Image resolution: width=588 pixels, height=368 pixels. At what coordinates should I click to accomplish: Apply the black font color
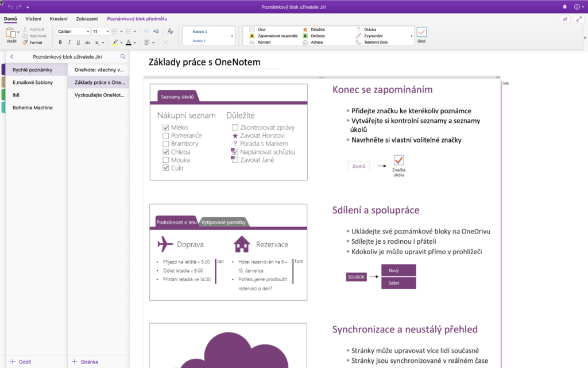[x=129, y=43]
